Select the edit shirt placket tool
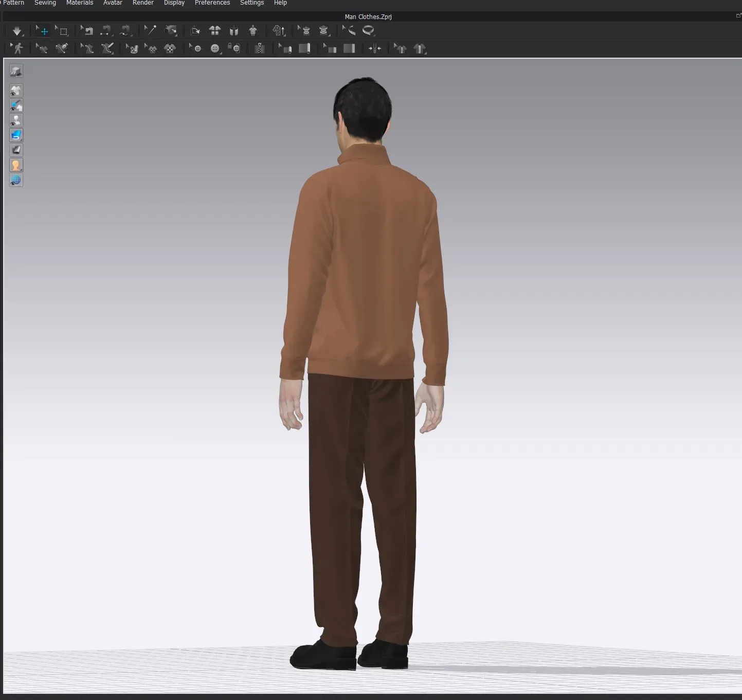 pyautogui.click(x=400, y=48)
